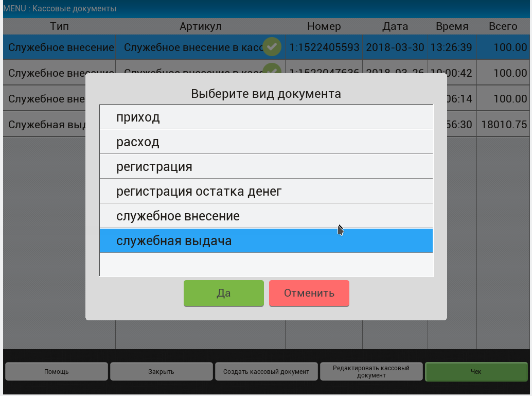This screenshot has width=532, height=396.
Task: Choose 'регистрация остатка денег' option
Action: 266,191
